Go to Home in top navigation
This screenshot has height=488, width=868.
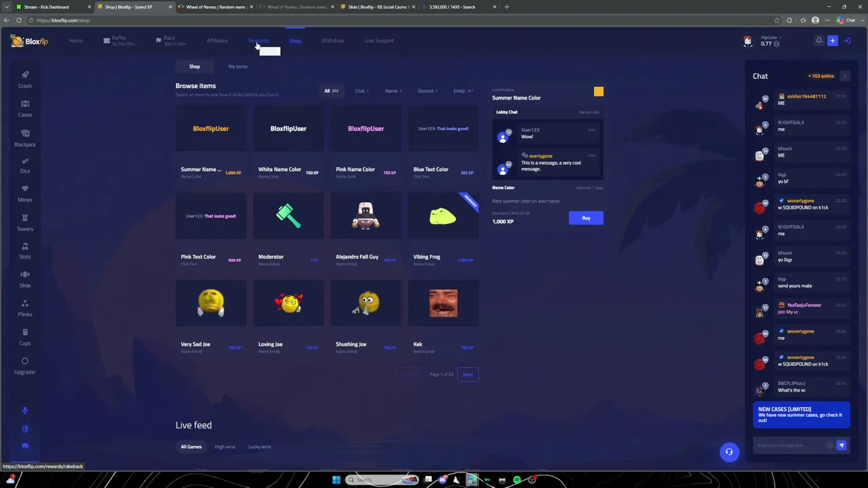76,41
